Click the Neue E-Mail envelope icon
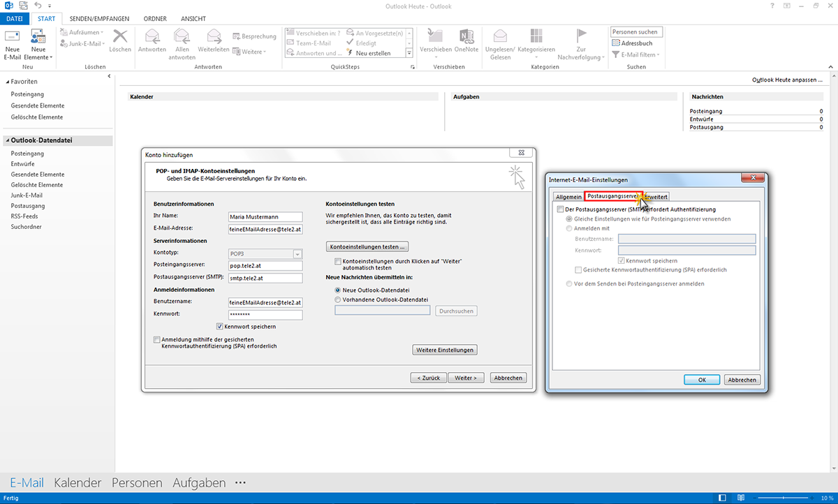 [x=13, y=36]
